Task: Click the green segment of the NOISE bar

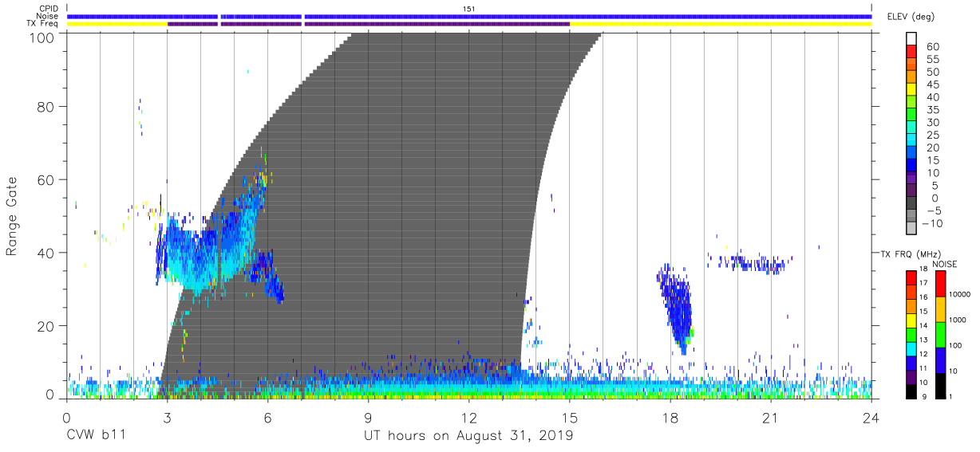Action: coord(941,334)
